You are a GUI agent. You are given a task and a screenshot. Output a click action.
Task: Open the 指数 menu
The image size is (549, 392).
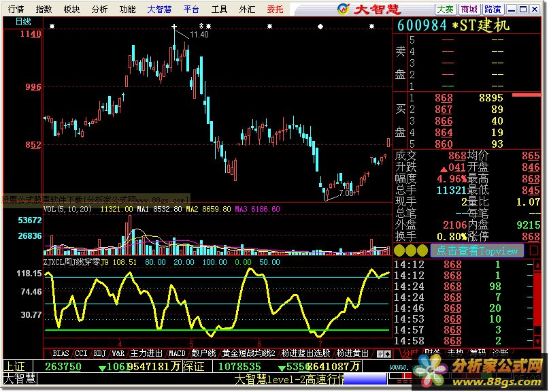click(x=44, y=9)
